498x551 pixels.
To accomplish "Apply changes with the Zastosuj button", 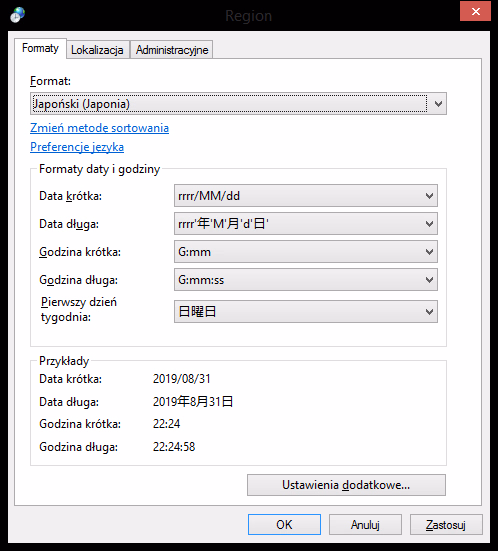I will 446,525.
